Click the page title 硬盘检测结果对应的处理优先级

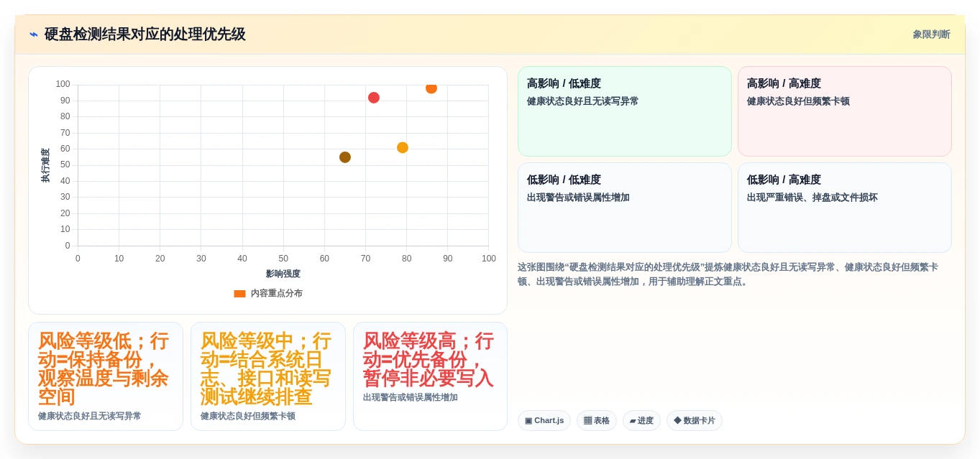pyautogui.click(x=145, y=34)
